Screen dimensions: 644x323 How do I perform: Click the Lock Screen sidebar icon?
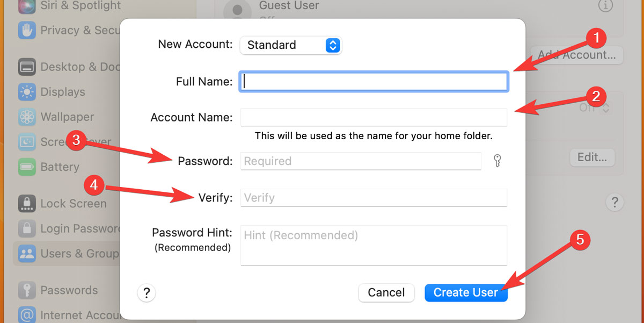click(x=27, y=203)
